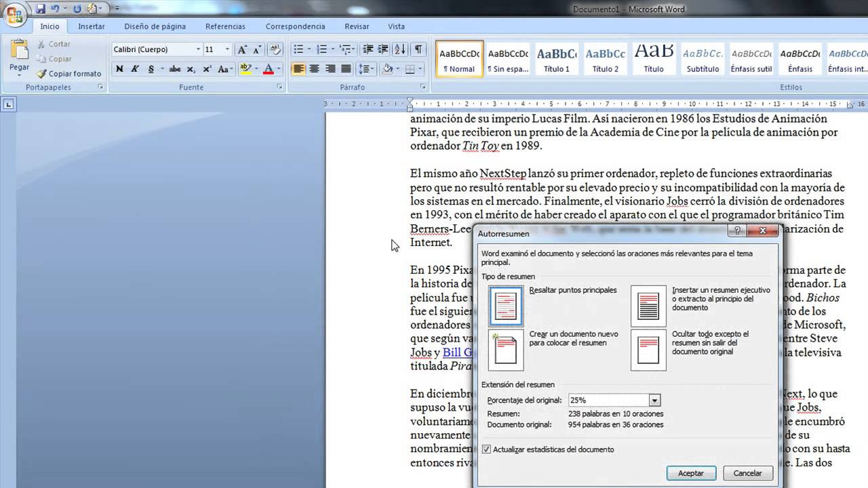
Task: Click help button in Autorresumen dialog
Action: click(x=737, y=230)
